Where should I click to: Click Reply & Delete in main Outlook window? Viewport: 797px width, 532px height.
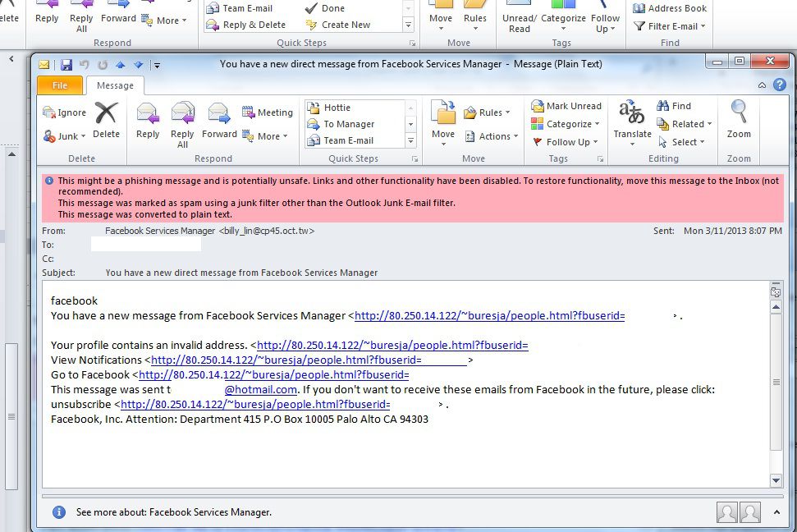246,25
